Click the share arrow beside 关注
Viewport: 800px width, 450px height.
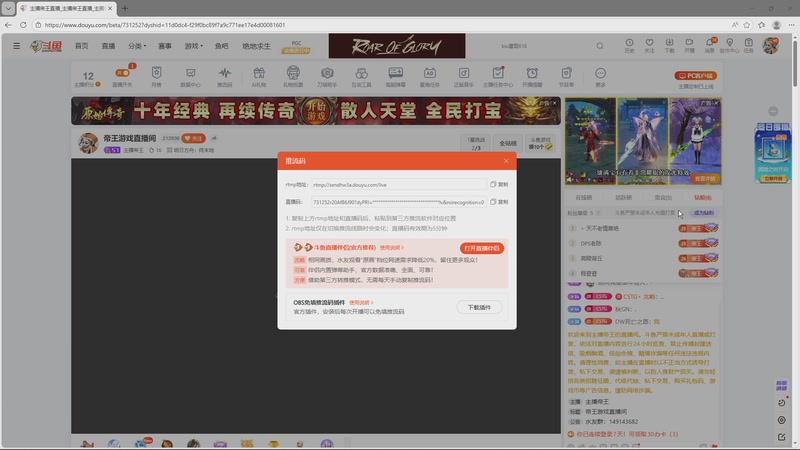coord(214,138)
